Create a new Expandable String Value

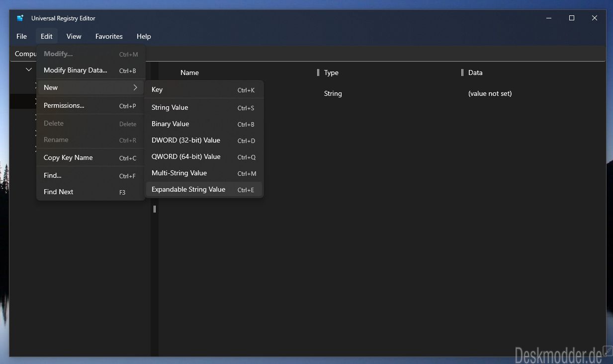tap(204, 190)
